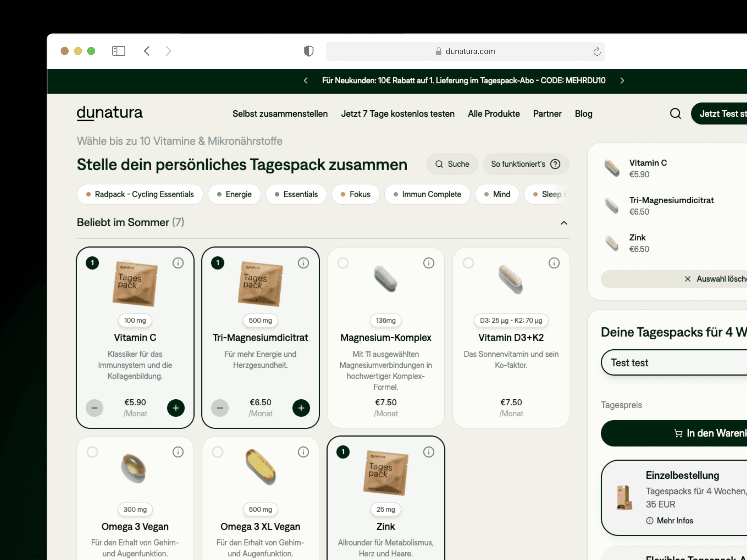Screen dimensions: 747x560
Task: Choose the Einzelbestellung order option
Action: click(x=674, y=498)
